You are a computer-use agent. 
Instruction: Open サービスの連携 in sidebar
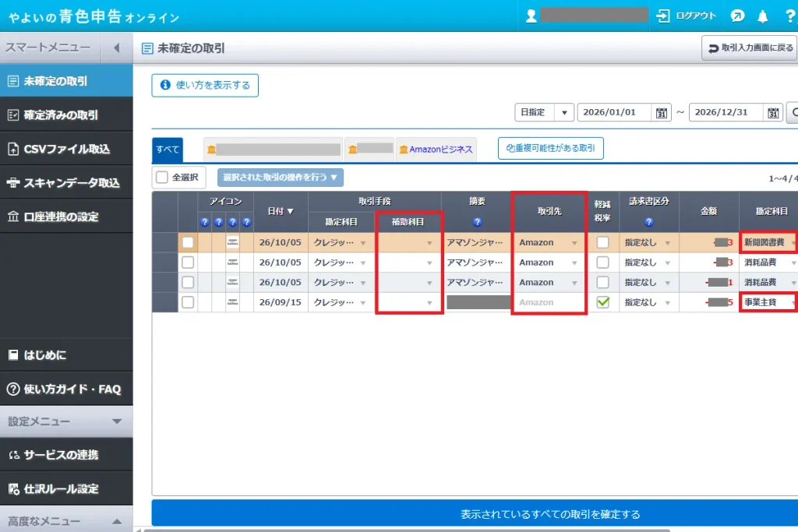(x=66, y=455)
